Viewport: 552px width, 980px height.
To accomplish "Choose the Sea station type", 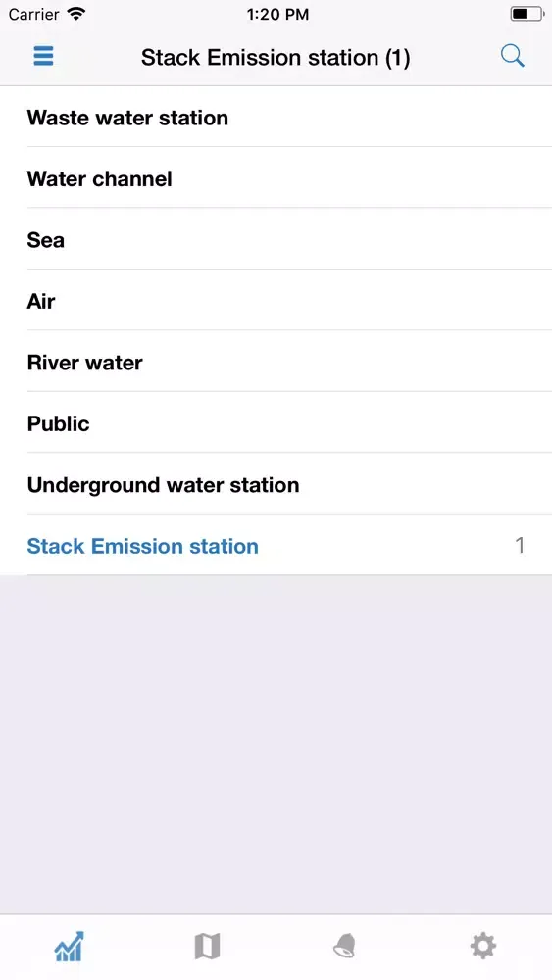I will [x=276, y=239].
